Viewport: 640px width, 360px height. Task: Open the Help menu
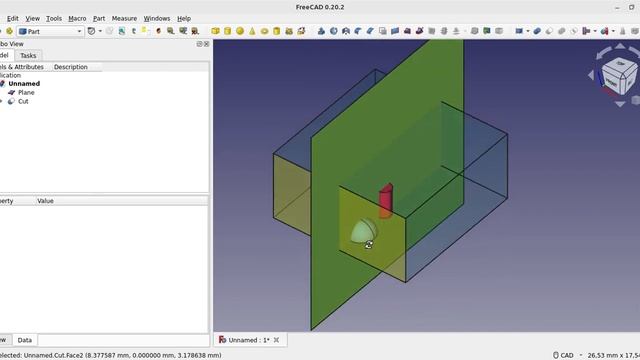184,18
